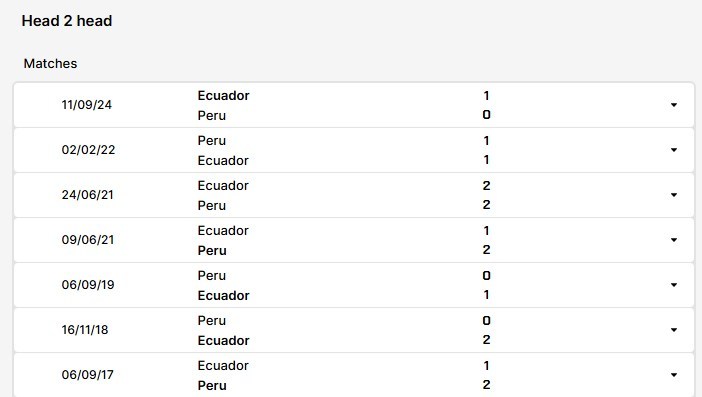Open Ecuador team in 11/09/24 match
The width and height of the screenshot is (702, 397).
point(223,95)
